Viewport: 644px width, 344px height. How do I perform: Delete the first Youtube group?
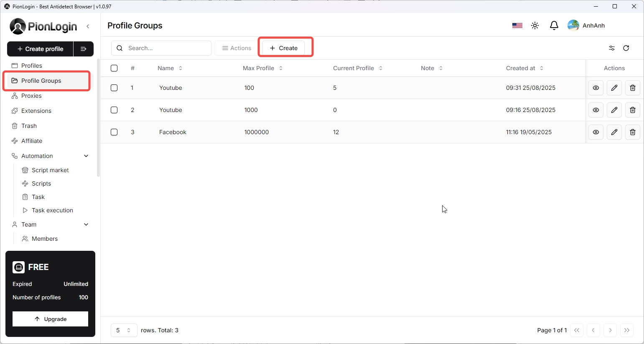point(632,88)
